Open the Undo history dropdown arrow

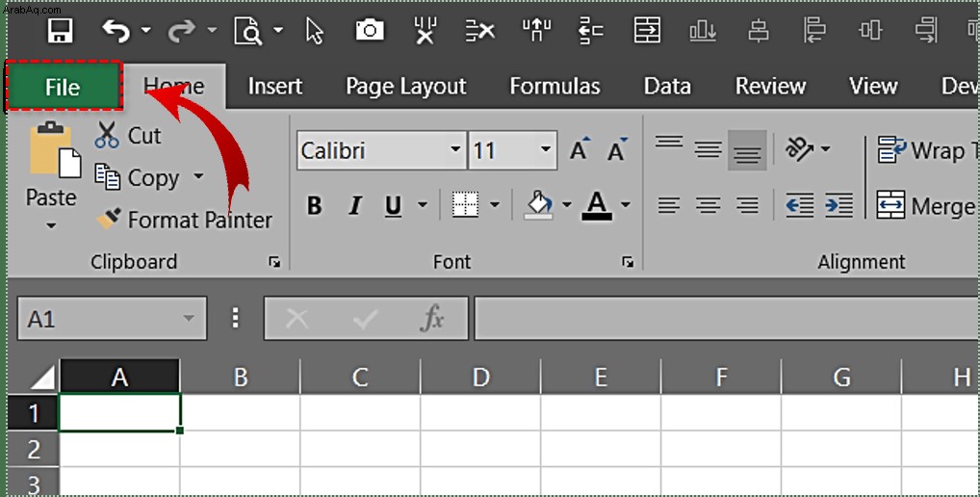145,30
